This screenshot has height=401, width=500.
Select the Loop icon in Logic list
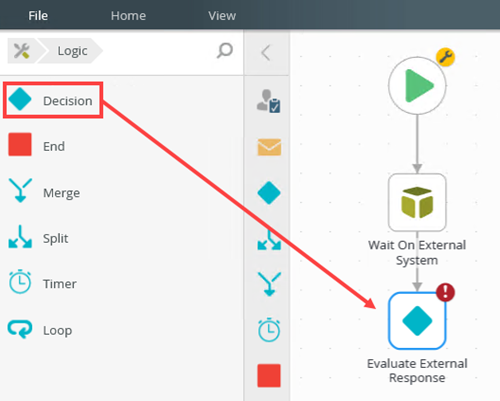coord(20,329)
